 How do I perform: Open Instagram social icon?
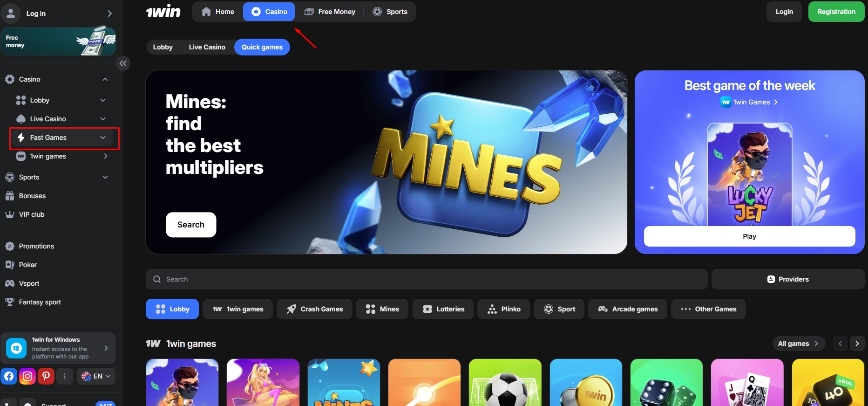(27, 376)
